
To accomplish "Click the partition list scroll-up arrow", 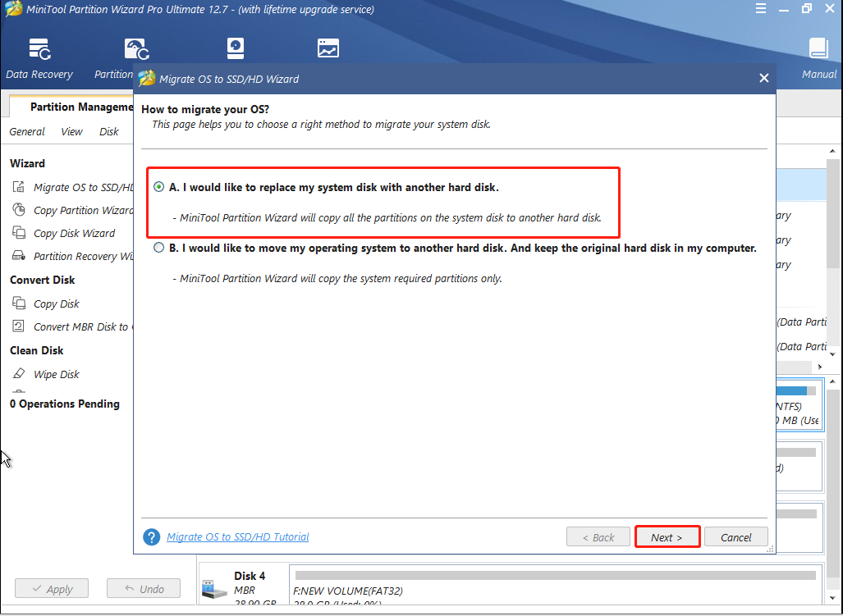I will [833, 152].
